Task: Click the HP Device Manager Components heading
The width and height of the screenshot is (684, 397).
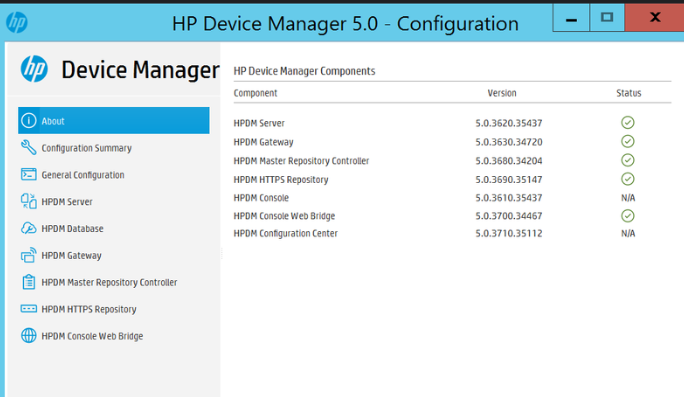Action: point(304,71)
